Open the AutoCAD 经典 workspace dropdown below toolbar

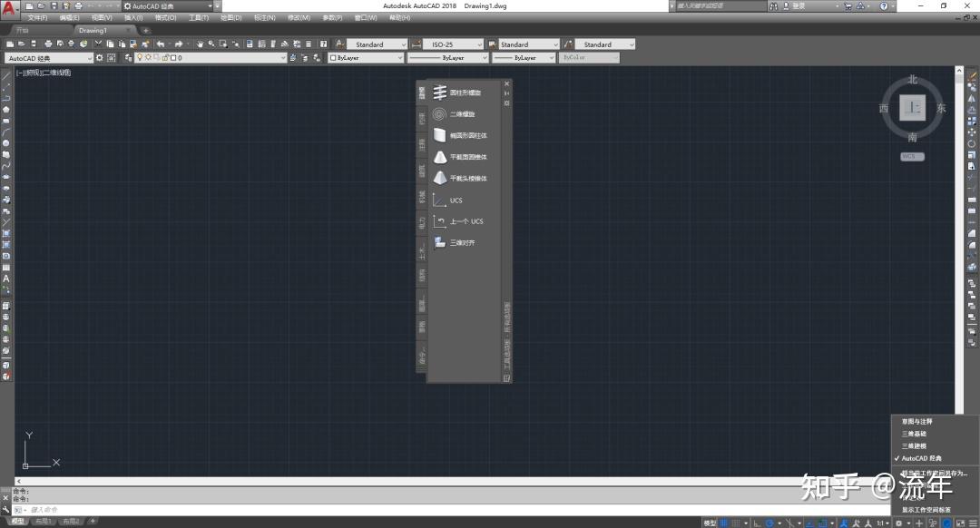49,57
